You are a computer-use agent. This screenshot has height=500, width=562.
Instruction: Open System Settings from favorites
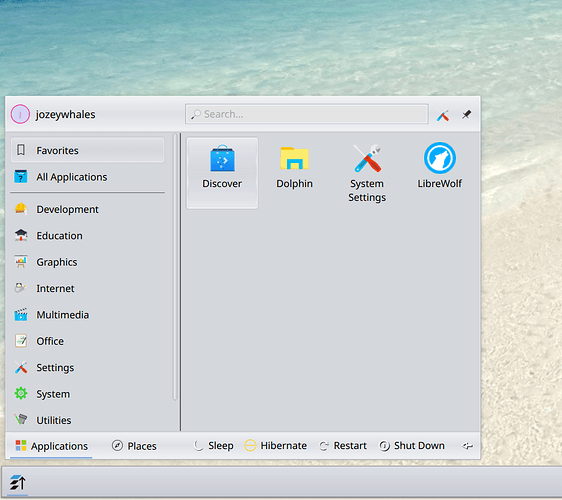pos(367,172)
